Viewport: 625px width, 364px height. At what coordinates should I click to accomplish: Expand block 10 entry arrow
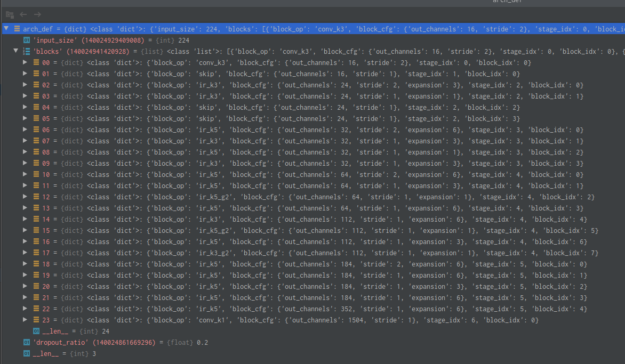click(x=25, y=174)
